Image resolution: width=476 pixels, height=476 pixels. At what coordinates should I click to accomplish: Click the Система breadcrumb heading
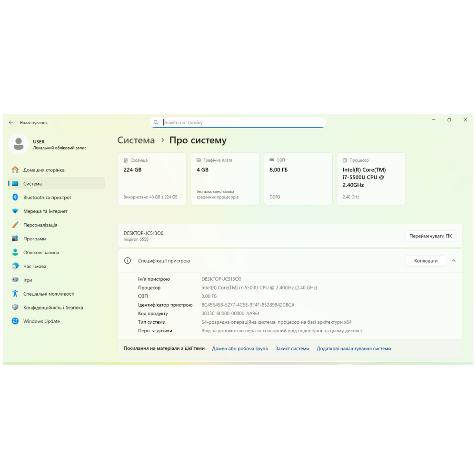(136, 140)
